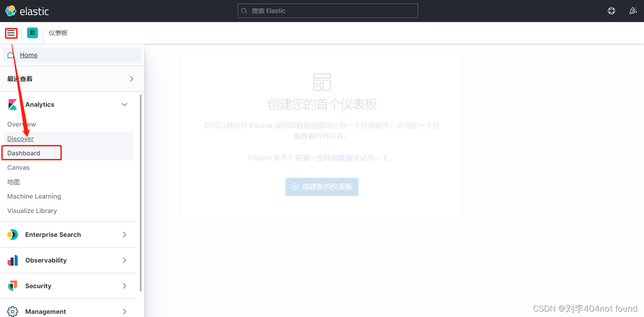Open Overview under Analytics
The width and height of the screenshot is (644, 317).
point(22,124)
